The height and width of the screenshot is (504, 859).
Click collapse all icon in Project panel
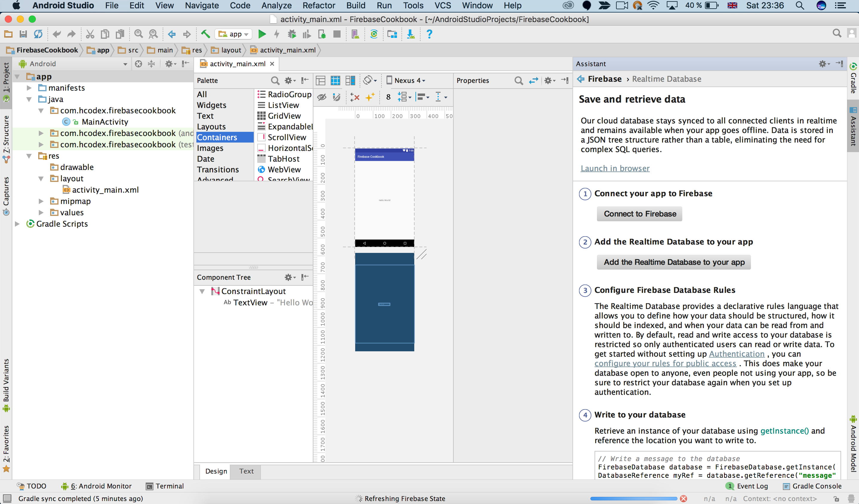click(x=151, y=64)
